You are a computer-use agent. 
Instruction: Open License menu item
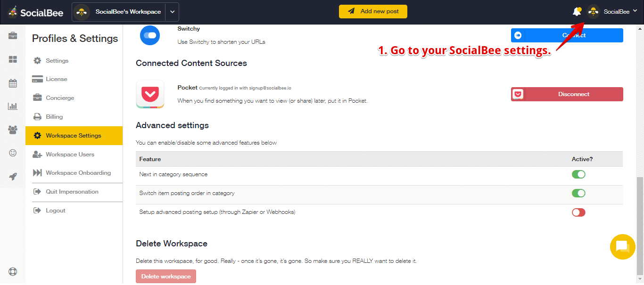pyautogui.click(x=74, y=79)
